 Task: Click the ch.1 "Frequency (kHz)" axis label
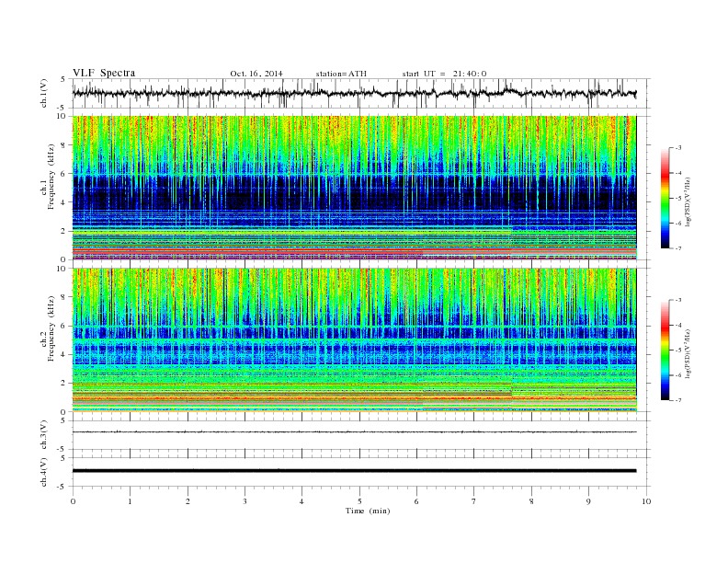coord(51,177)
